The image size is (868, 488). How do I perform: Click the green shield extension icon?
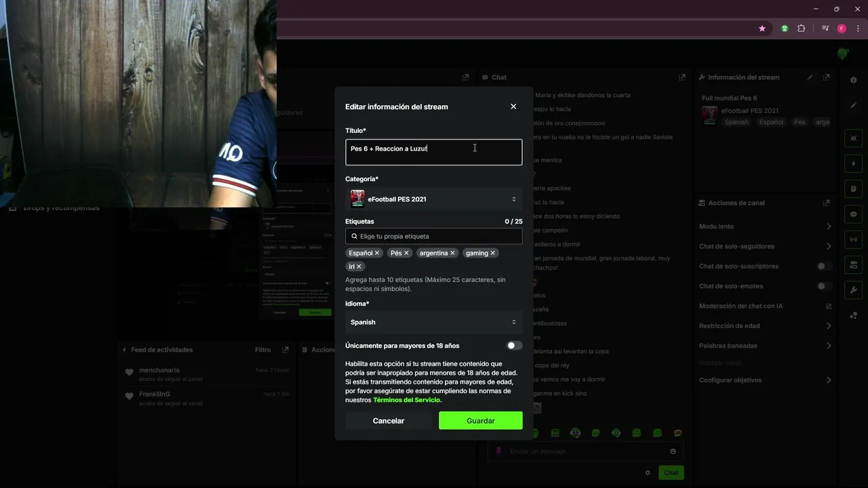pos(785,28)
